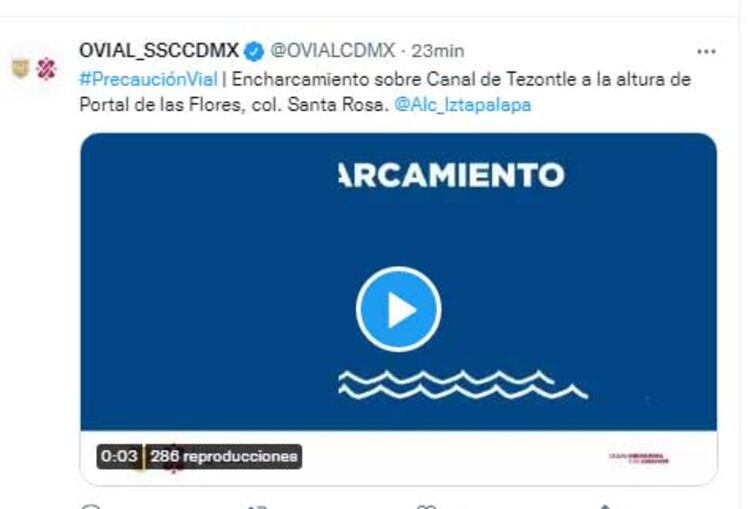Screen dimensions: 750x509
Task: Visit the @Alc_Iztapalapa mention
Action: pos(463,104)
